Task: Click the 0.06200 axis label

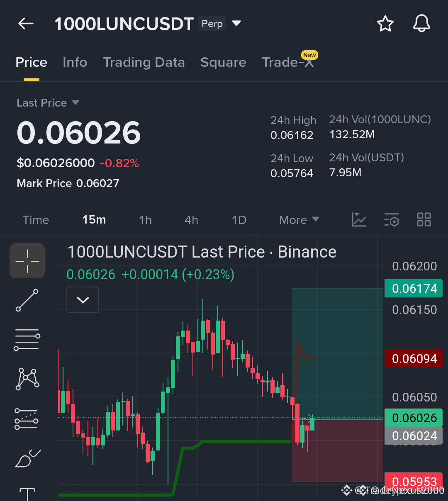Action: tap(414, 266)
